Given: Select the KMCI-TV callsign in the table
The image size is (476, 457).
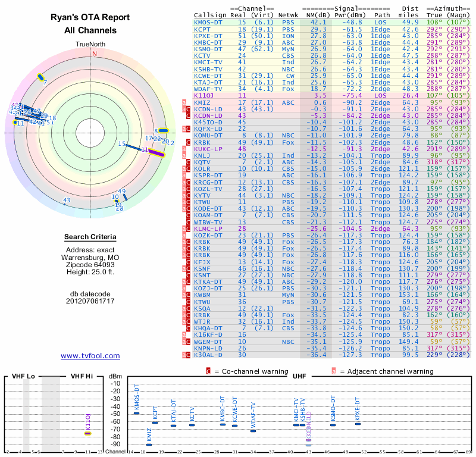Looking at the screenshot, I should 208,62.
